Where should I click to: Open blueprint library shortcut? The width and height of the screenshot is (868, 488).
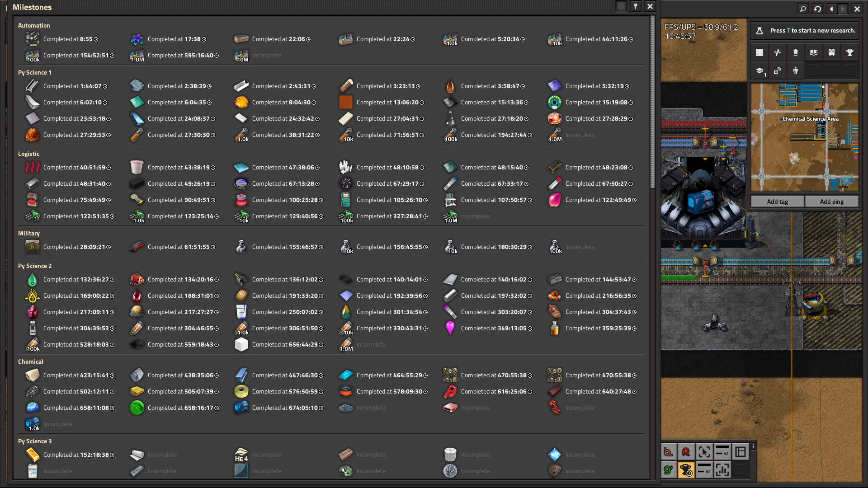(759, 52)
